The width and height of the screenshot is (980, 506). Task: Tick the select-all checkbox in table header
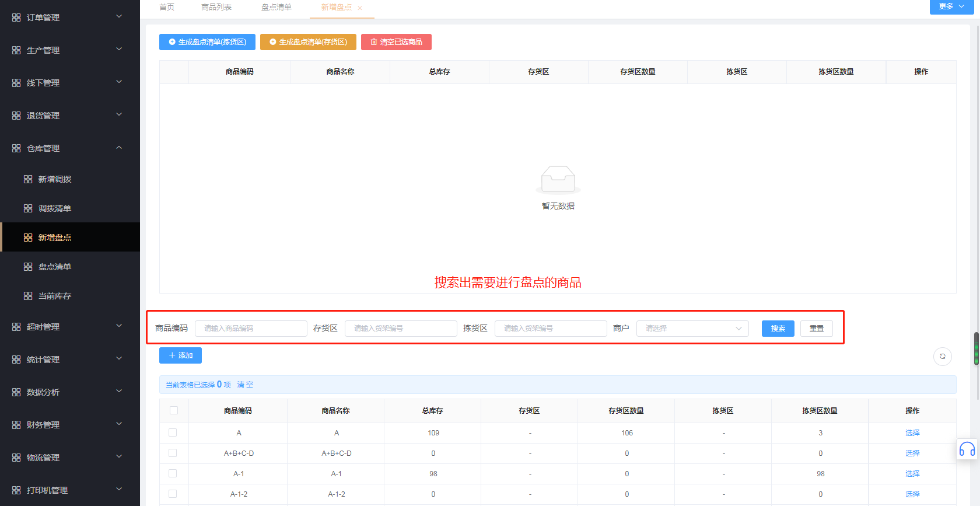174,410
